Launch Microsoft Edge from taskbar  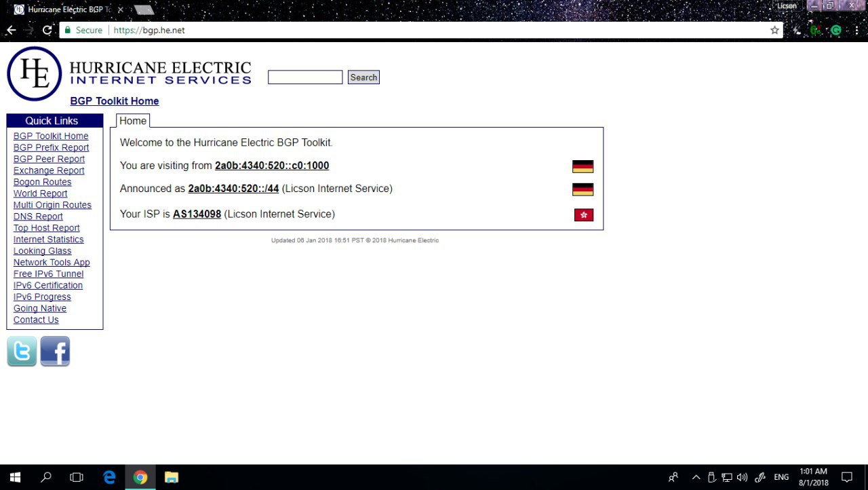109,477
